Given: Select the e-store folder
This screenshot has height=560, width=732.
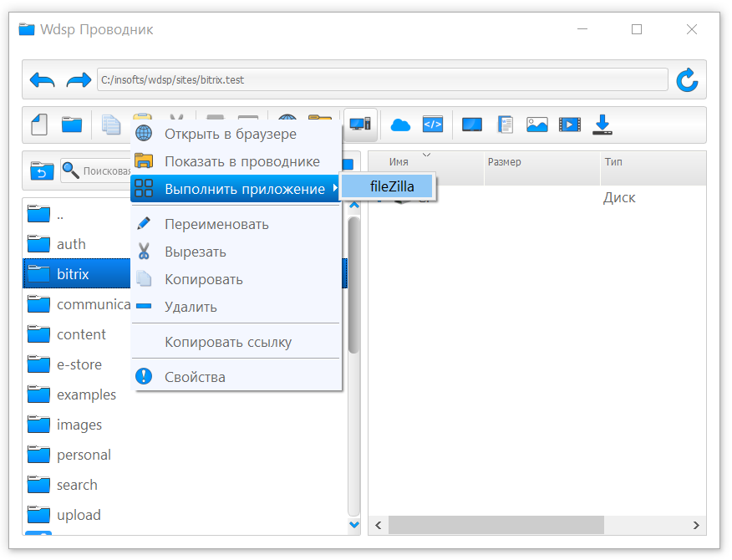Looking at the screenshot, I should 77,364.
